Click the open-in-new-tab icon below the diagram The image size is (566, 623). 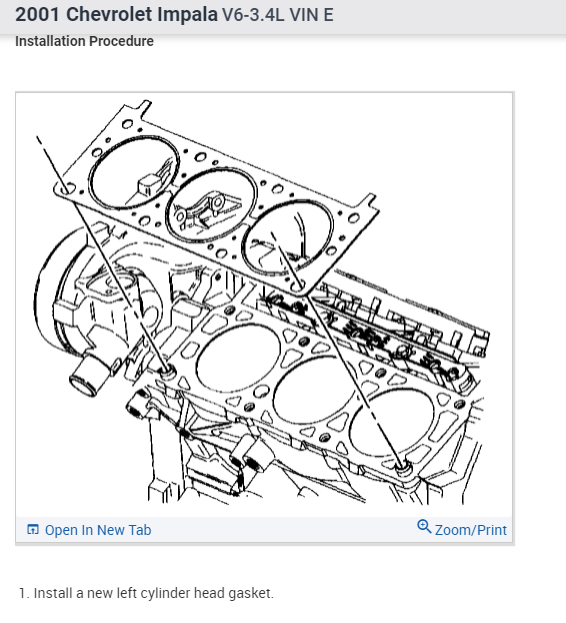click(x=33, y=530)
